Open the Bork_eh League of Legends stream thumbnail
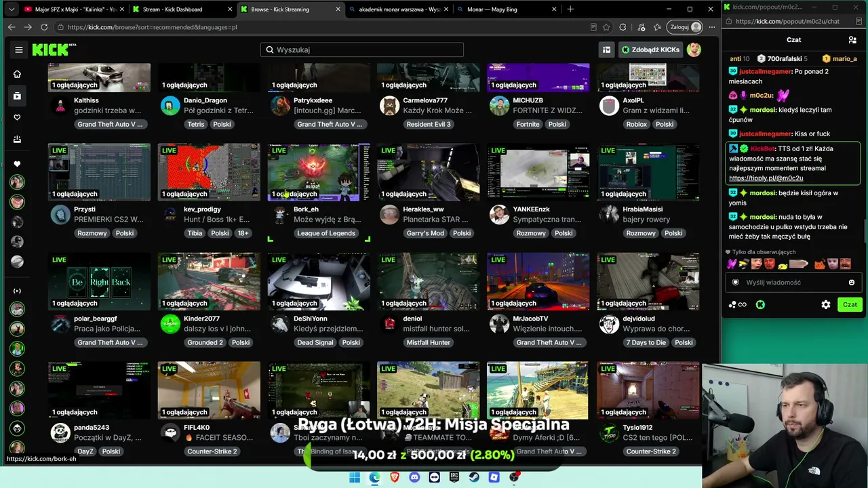This screenshot has height=488, width=868. coord(319,172)
